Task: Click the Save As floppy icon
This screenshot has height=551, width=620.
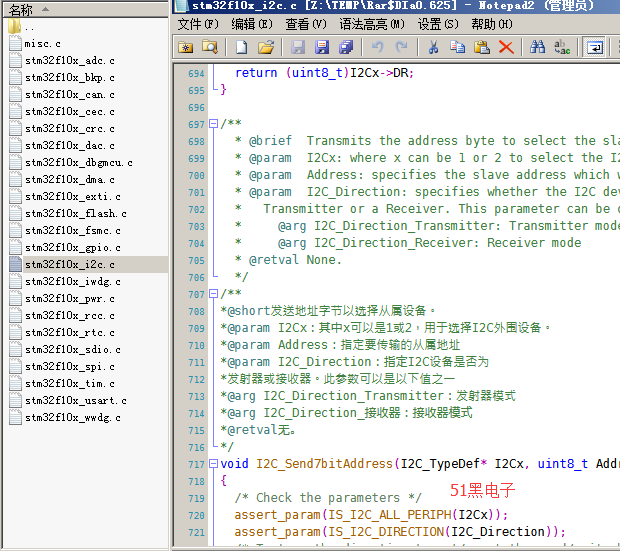Action: click(322, 47)
